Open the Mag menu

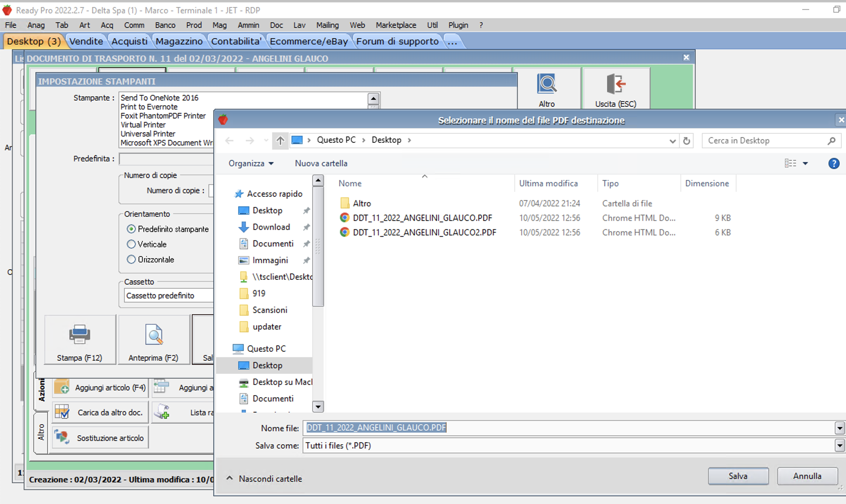tap(219, 25)
